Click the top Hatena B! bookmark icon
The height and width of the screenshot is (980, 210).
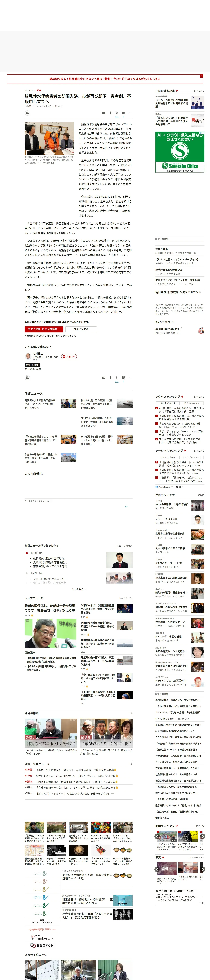pyautogui.click(x=123, y=113)
